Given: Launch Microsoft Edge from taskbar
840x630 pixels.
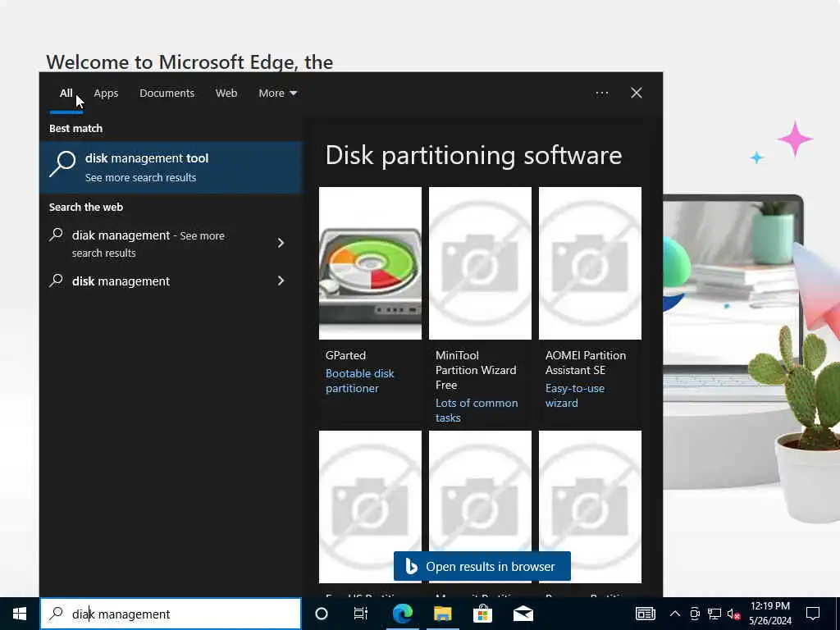Looking at the screenshot, I should coord(402,614).
